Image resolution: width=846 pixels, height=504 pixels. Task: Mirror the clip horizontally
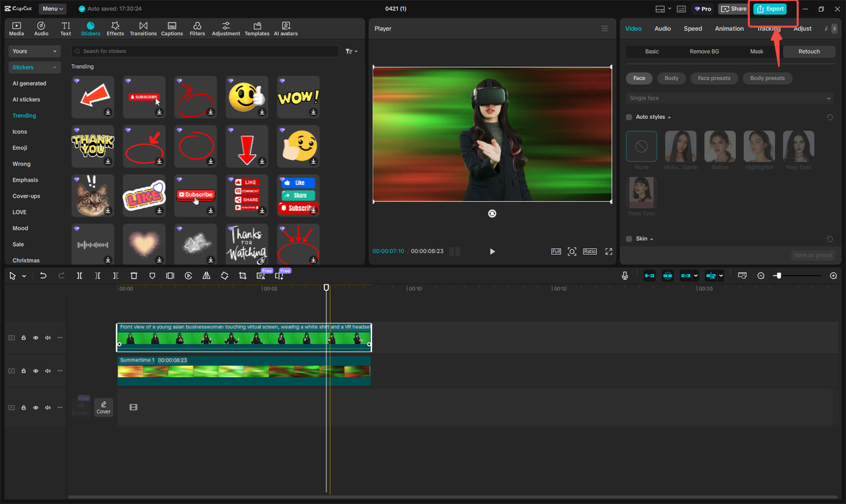(x=206, y=275)
